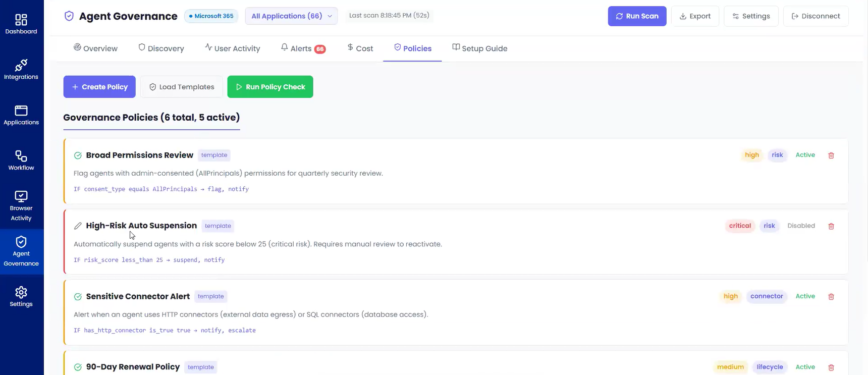
Task: Click the lifecycle category tag
Action: (770, 367)
